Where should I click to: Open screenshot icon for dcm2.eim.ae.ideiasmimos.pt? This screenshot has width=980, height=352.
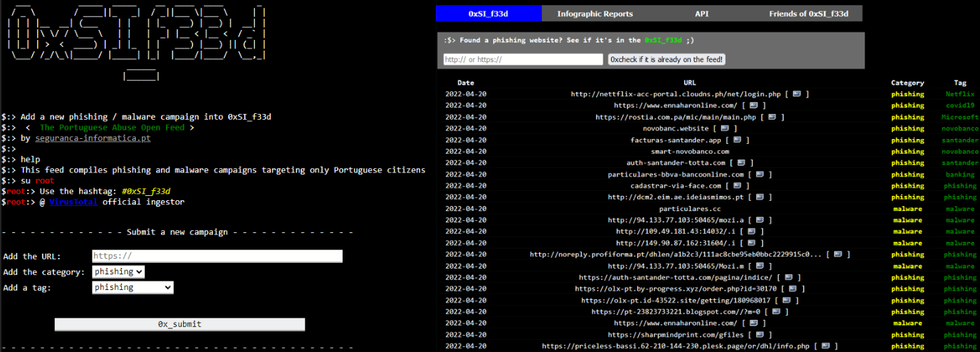(x=759, y=197)
